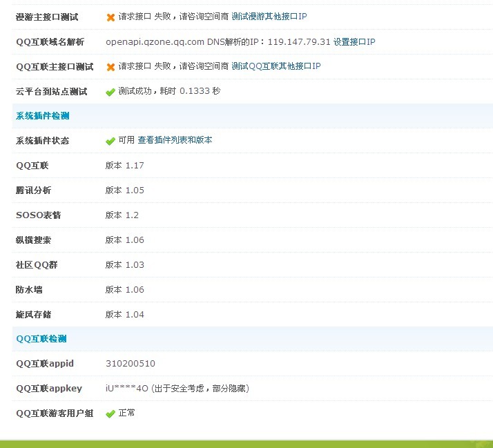Click the 旋风存储 版本 1.04 value
Image resolution: width=493 pixels, height=448 pixels.
click(124, 314)
